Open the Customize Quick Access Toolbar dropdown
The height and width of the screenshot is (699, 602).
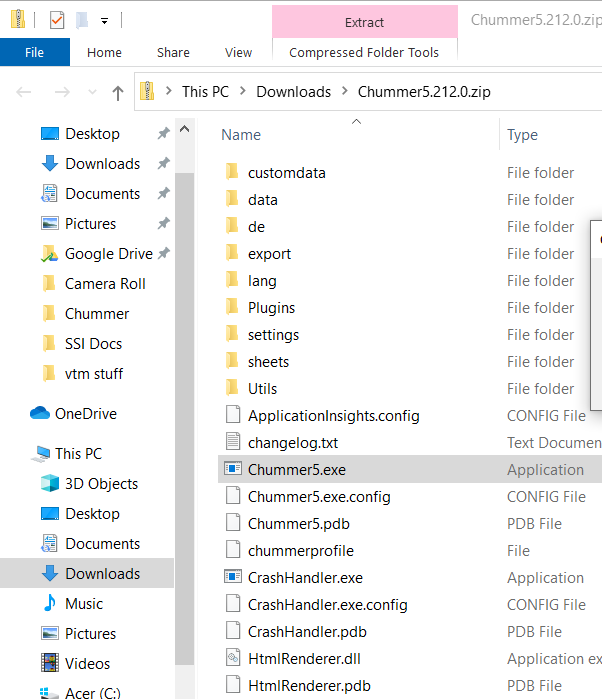point(104,21)
